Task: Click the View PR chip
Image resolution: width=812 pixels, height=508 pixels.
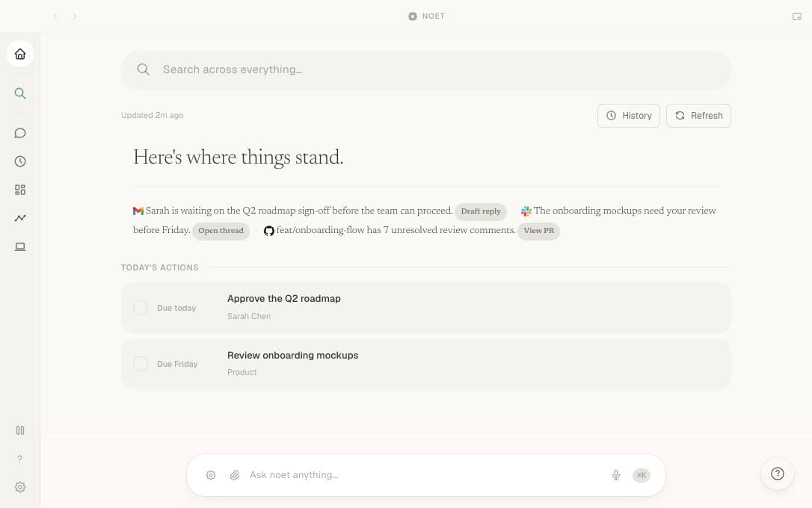Action: pos(538,231)
